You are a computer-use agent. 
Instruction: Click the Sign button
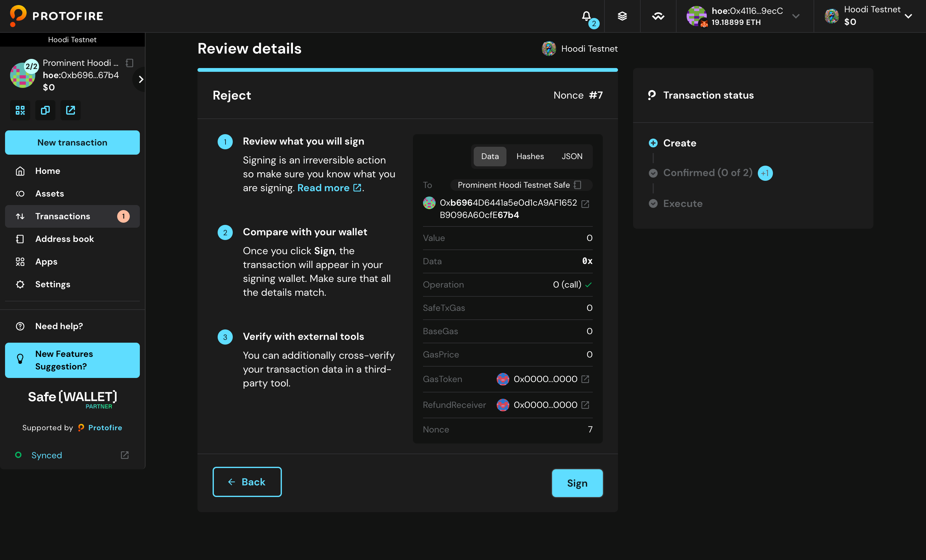[577, 483]
